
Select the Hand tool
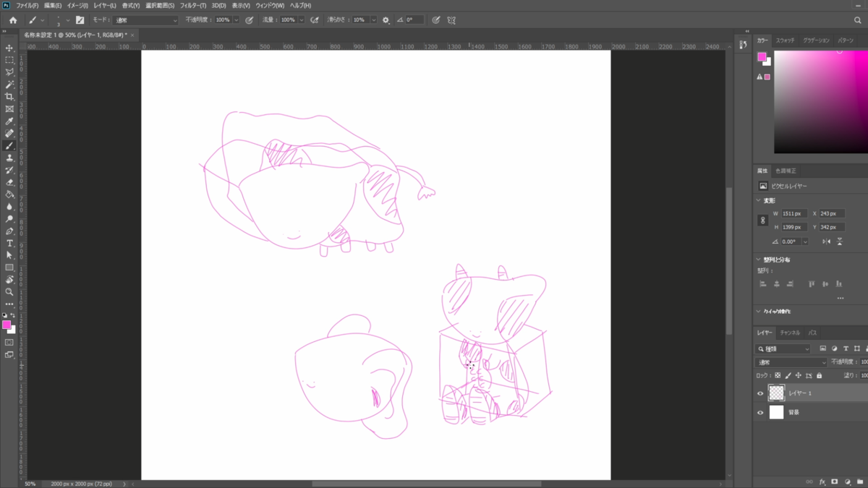click(x=9, y=280)
